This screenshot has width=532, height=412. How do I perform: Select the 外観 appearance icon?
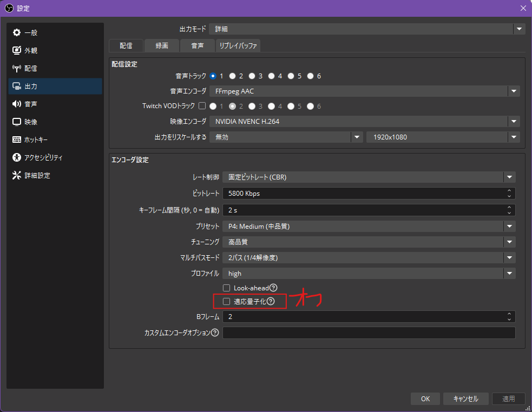17,50
